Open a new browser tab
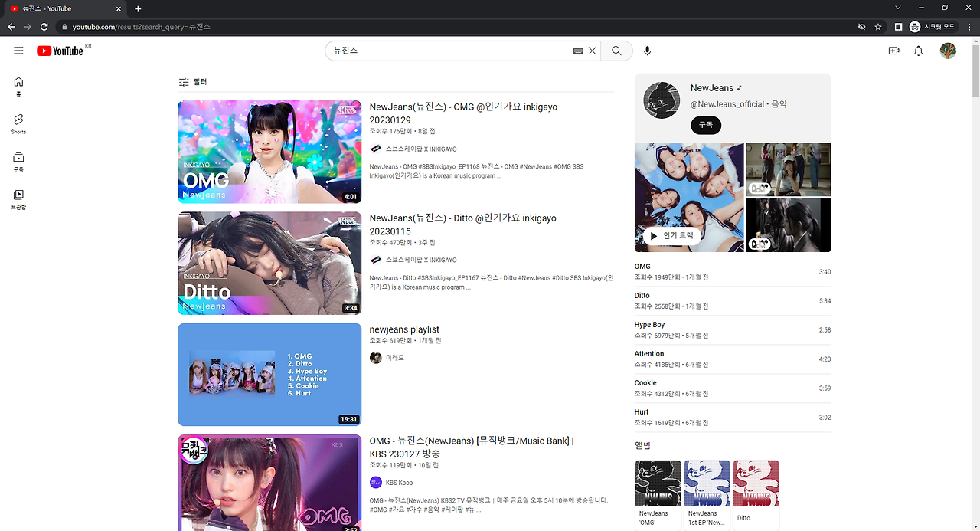Viewport: 980px width, 531px height. 138,9
